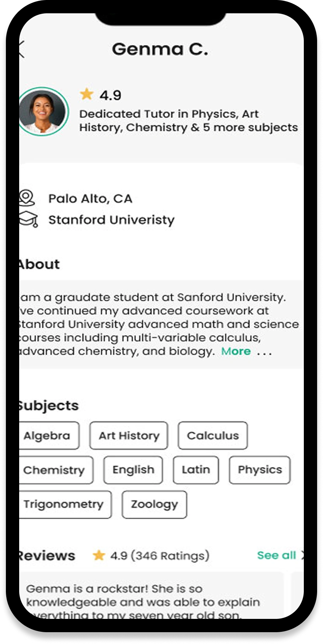This screenshot has height=644, width=323.
Task: Select the Art History subject chip
Action: coord(129,436)
